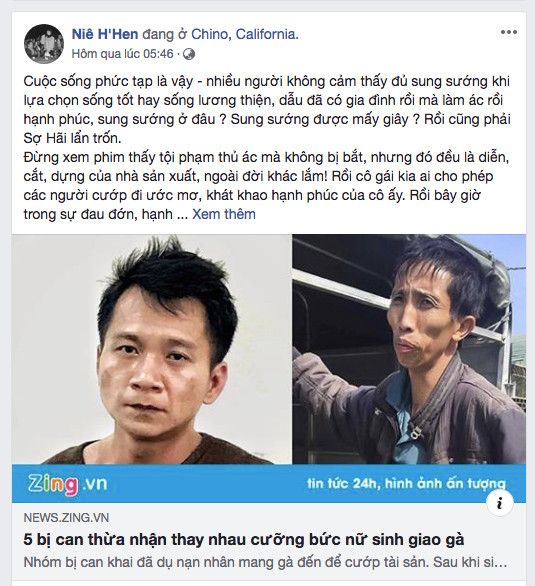Click the post body text paragraph
Viewport: 535px width, 586px height.
[x=267, y=148]
